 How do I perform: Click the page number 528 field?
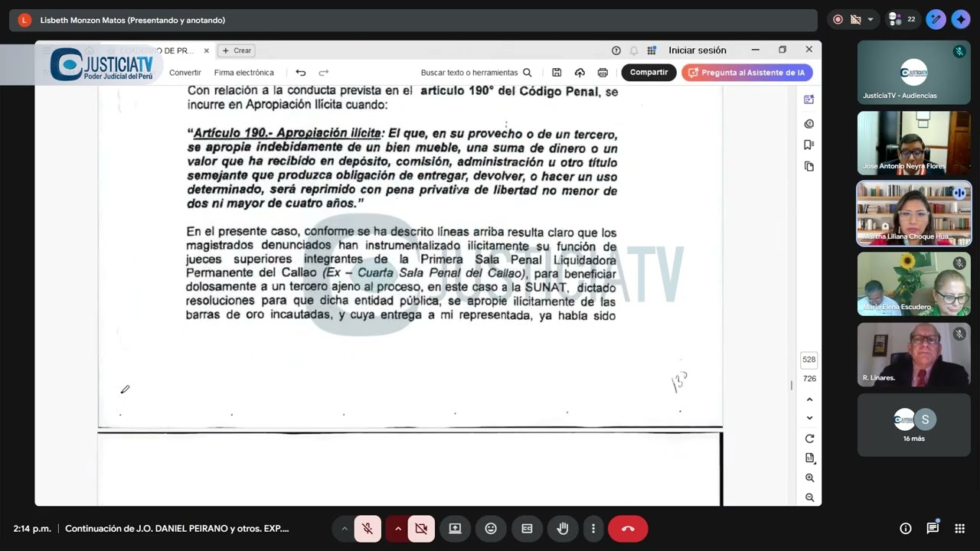(809, 360)
